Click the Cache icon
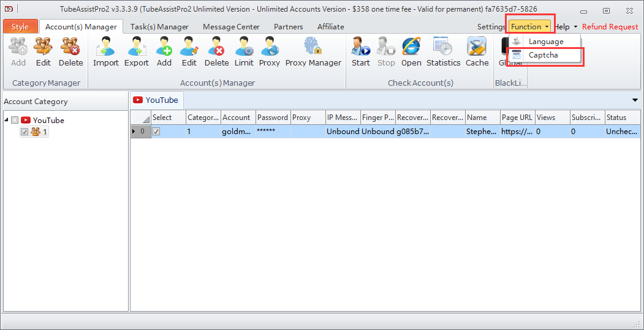The width and height of the screenshot is (644, 330). point(477,51)
